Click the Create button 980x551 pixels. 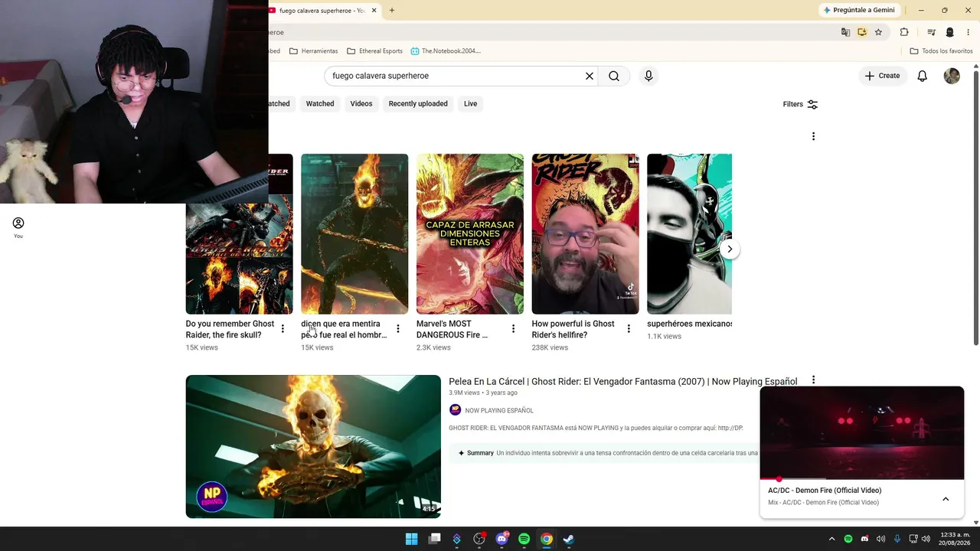(882, 76)
